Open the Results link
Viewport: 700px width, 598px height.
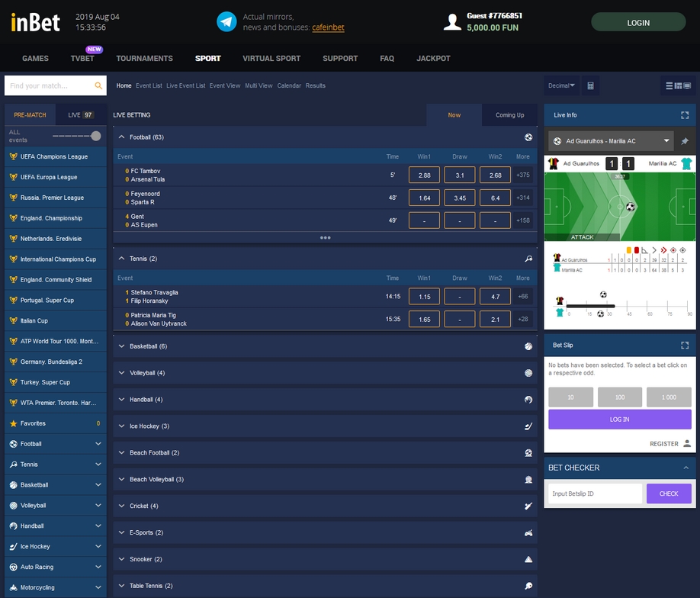click(315, 85)
